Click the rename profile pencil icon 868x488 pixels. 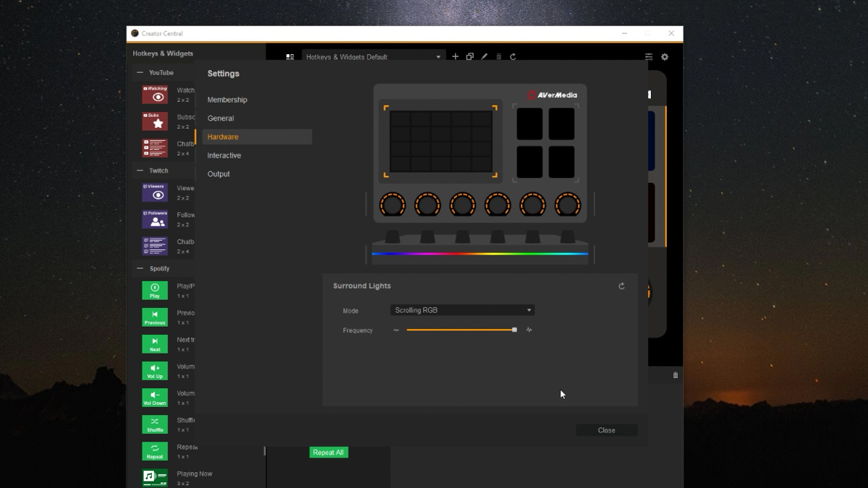(484, 56)
